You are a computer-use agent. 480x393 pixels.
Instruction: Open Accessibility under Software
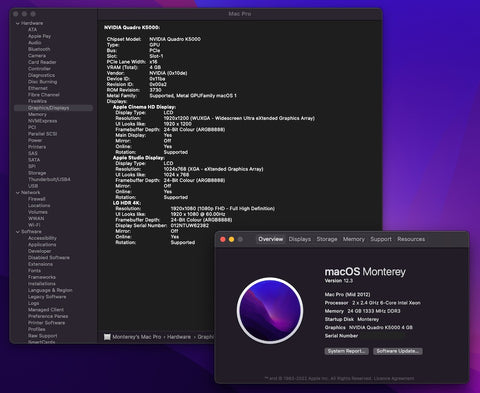42,238
